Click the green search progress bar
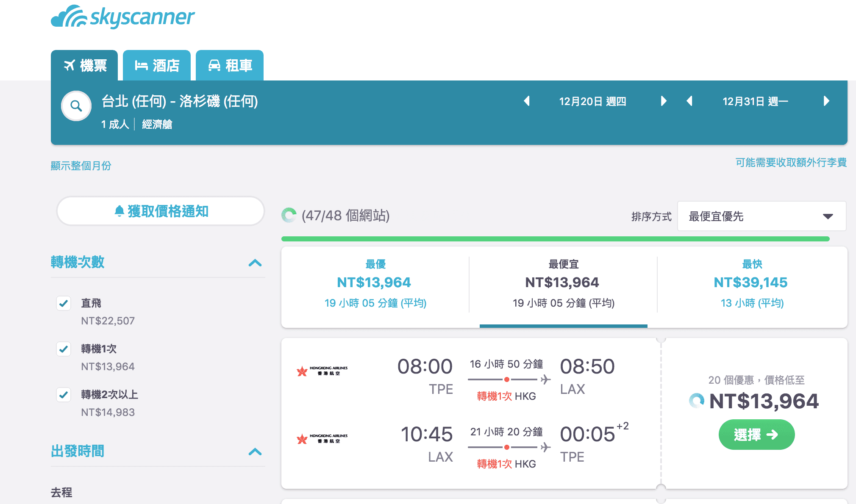This screenshot has width=856, height=504. click(555, 238)
